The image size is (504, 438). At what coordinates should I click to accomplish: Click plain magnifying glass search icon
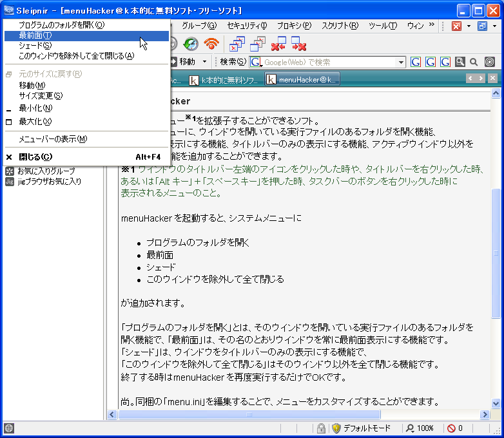tap(474, 62)
